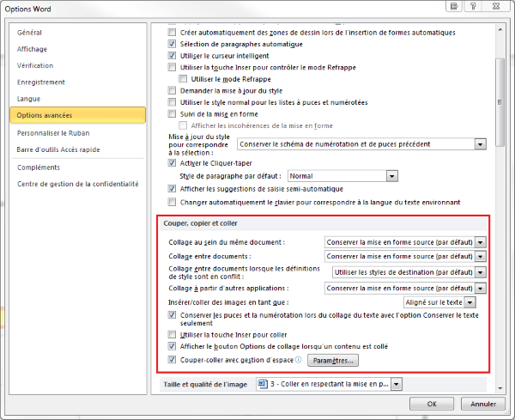This screenshot has width=515, height=420.
Task: Select the Affichage category
Action: pyautogui.click(x=33, y=49)
